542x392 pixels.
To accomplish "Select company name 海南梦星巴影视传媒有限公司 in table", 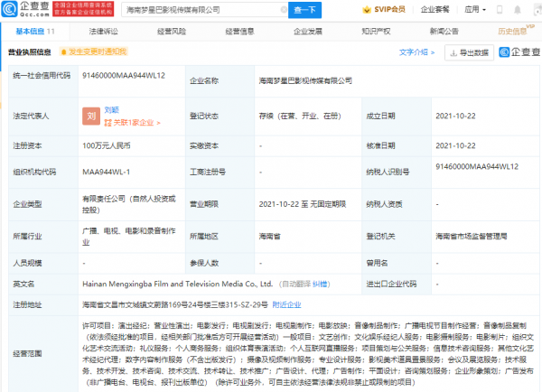I will tap(305, 81).
